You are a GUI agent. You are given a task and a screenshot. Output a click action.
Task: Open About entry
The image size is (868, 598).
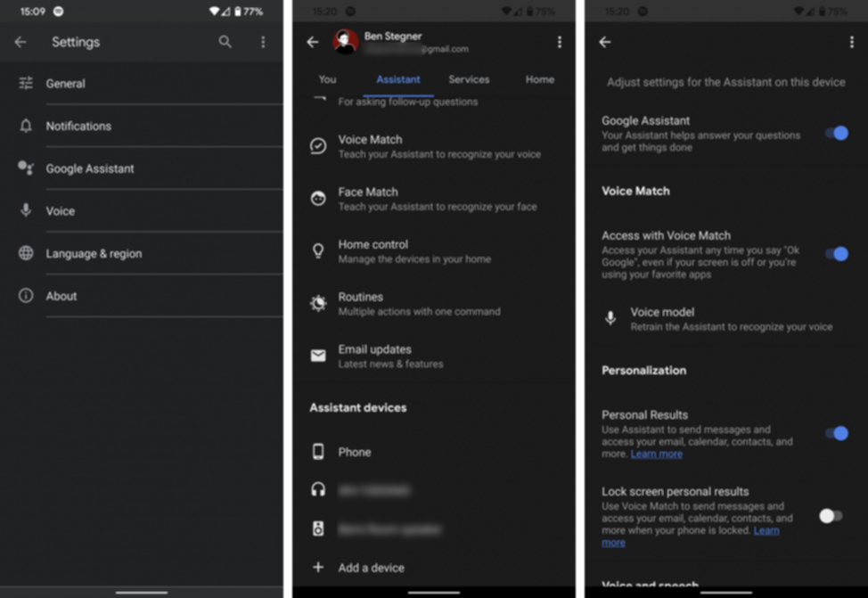(142, 296)
